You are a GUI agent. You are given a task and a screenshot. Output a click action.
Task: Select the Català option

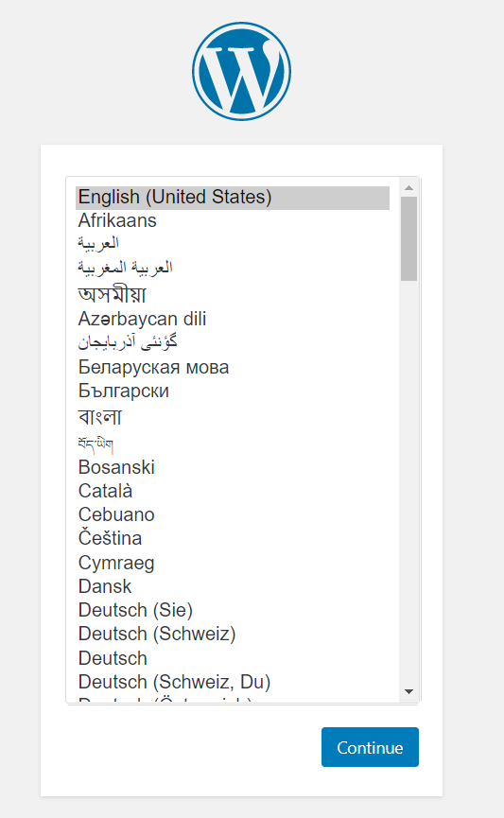[x=233, y=491]
